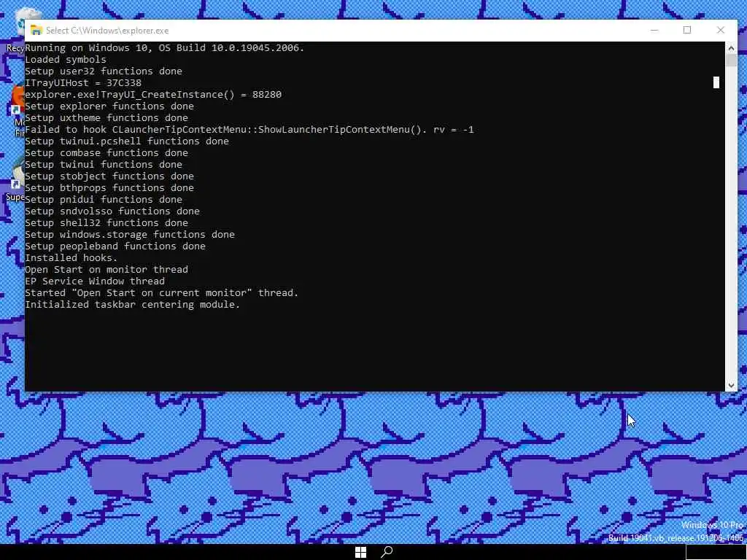747x560 pixels.
Task: Click "Setup twinui functions done" line
Action: [104, 164]
